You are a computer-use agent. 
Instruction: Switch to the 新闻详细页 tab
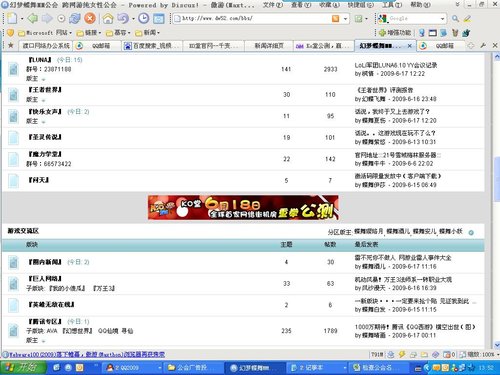coord(269,46)
